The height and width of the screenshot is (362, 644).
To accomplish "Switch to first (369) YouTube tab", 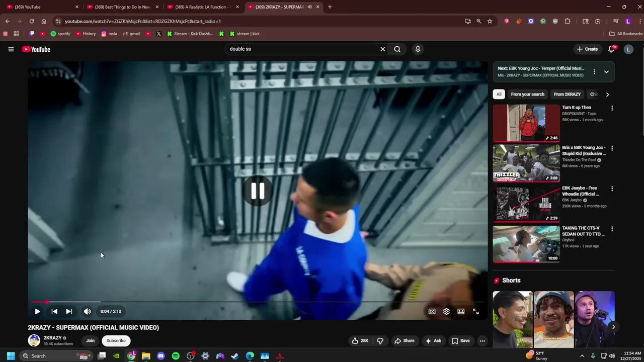I will point(42,7).
